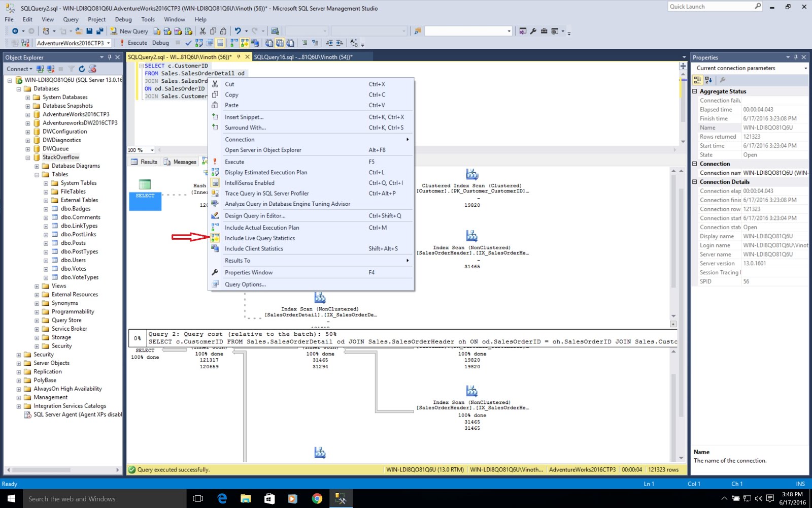Refresh the Object Explorer tree
This screenshot has height=508, width=812.
[x=82, y=69]
